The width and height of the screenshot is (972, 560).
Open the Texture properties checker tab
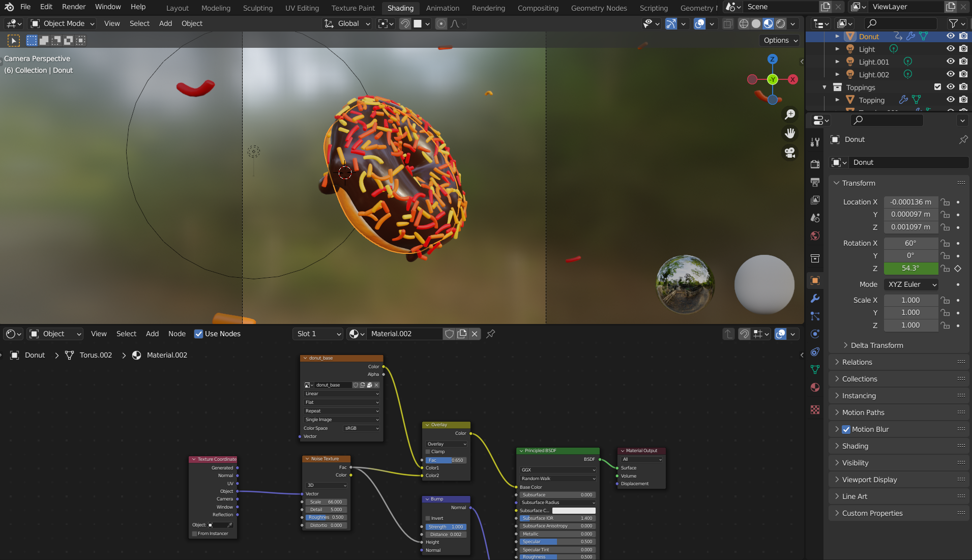coord(815,409)
